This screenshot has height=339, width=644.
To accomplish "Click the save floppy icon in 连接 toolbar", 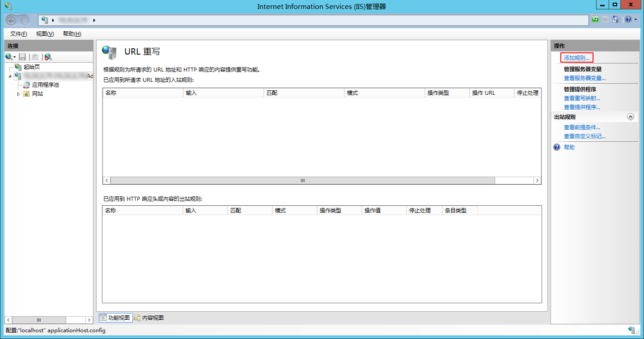I will [x=22, y=57].
